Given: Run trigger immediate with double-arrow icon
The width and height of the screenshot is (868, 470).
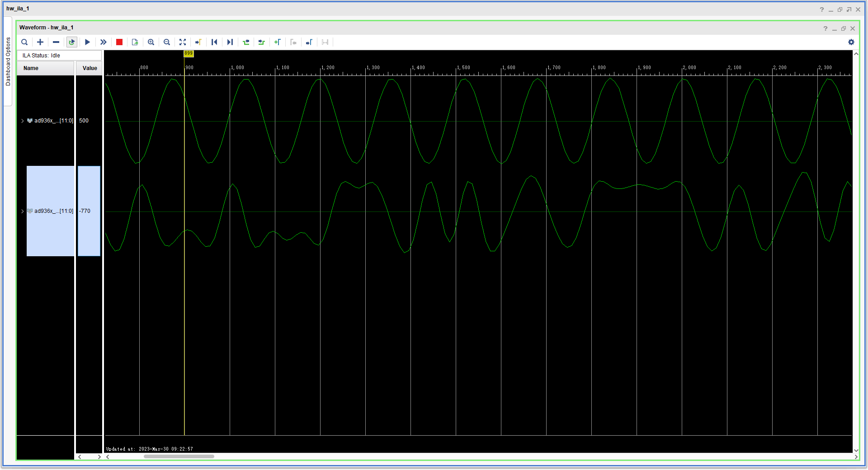Looking at the screenshot, I should click(x=104, y=42).
